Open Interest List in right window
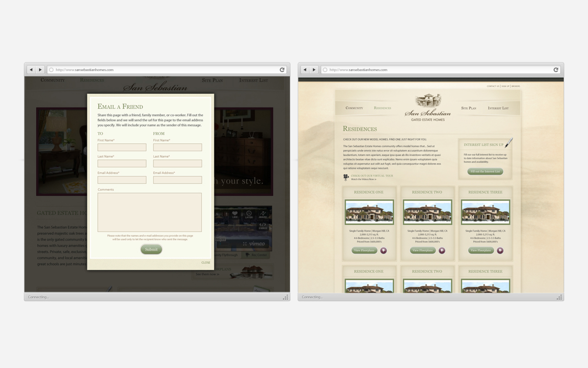Viewport: 588px width, 368px height. pos(498,108)
